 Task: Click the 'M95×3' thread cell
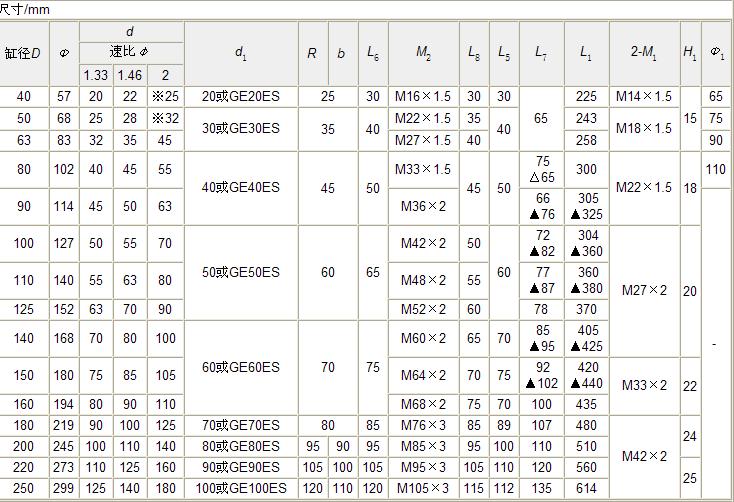[x=424, y=468]
